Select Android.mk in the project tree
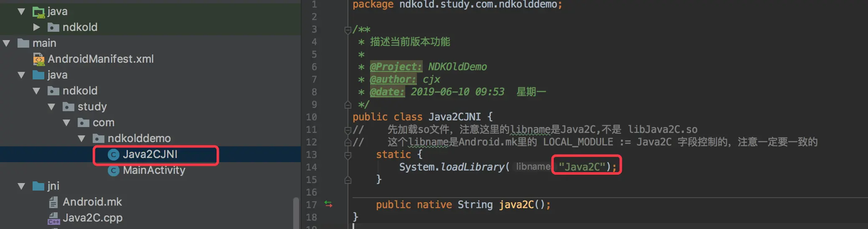Viewport: 868px width, 229px height. [92, 202]
